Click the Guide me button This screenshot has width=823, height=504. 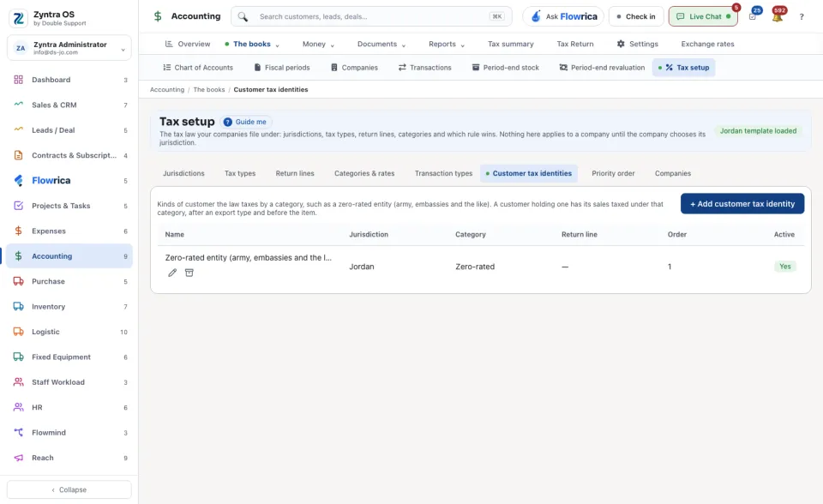point(246,122)
